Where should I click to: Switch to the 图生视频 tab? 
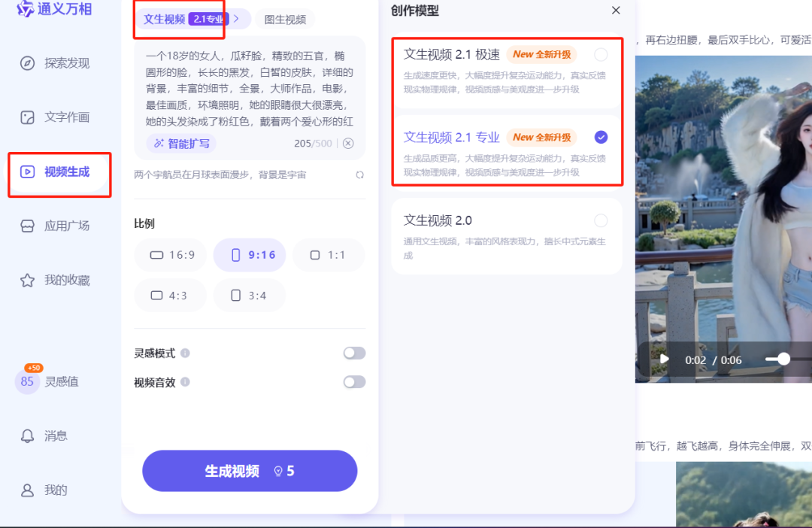[x=285, y=20]
